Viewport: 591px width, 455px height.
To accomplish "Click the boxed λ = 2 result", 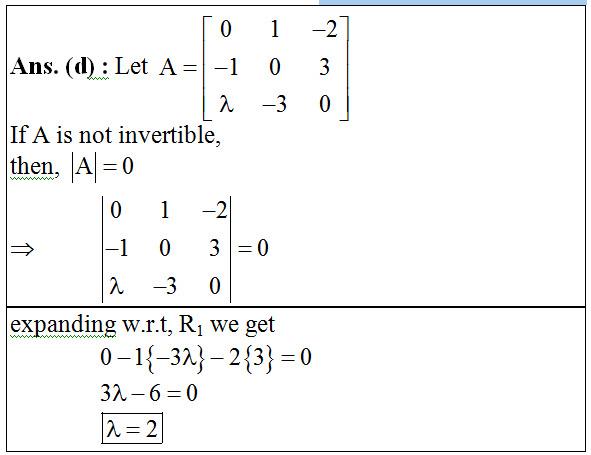I will [x=132, y=428].
